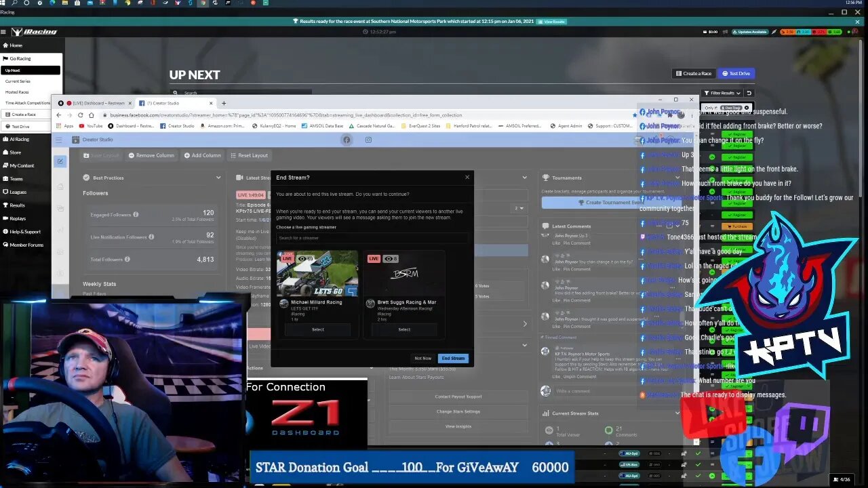This screenshot has width=868, height=488.
Task: Click Add Column button
Action: tap(203, 155)
